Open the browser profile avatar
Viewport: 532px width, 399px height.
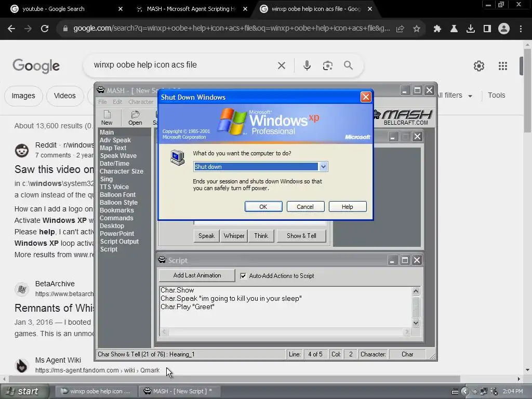(504, 29)
